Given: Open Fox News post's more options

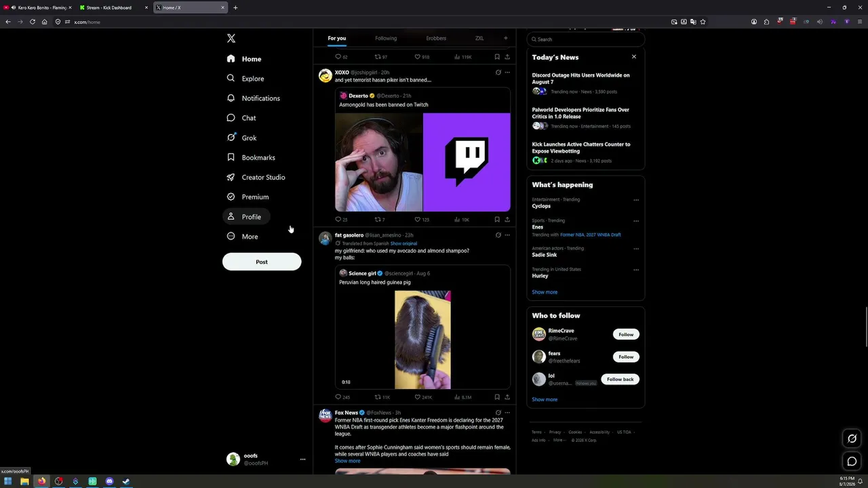Looking at the screenshot, I should tap(507, 413).
